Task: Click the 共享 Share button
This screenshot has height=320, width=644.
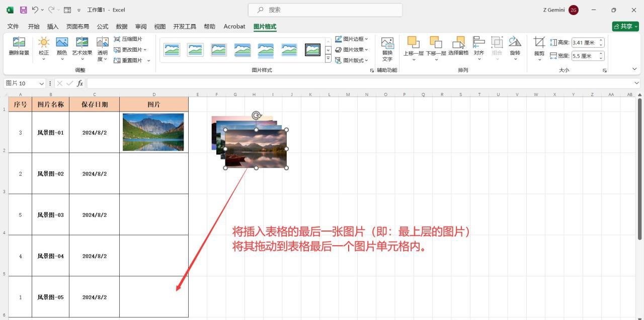Action: click(625, 27)
